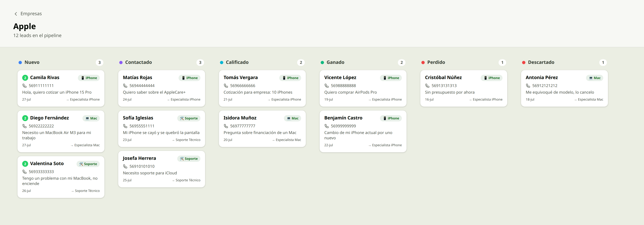Click the purple dot next to Contactado
The image size is (644, 225).
click(121, 62)
